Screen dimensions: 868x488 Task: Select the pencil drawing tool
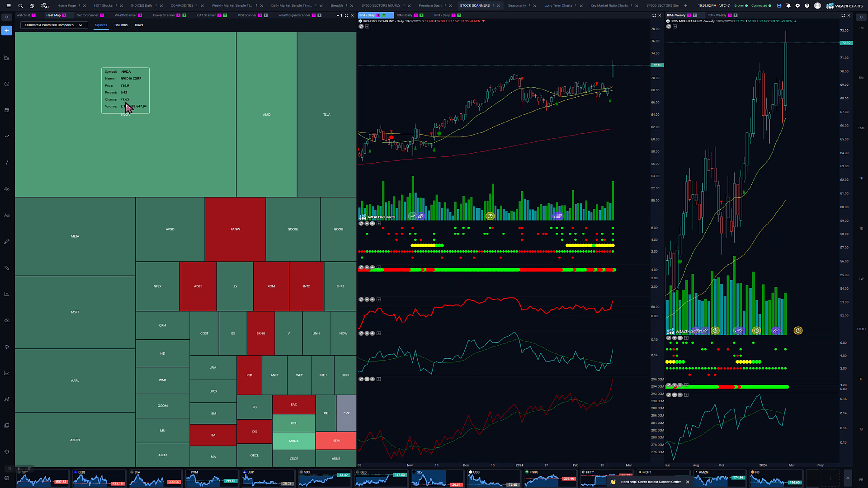[x=7, y=242]
